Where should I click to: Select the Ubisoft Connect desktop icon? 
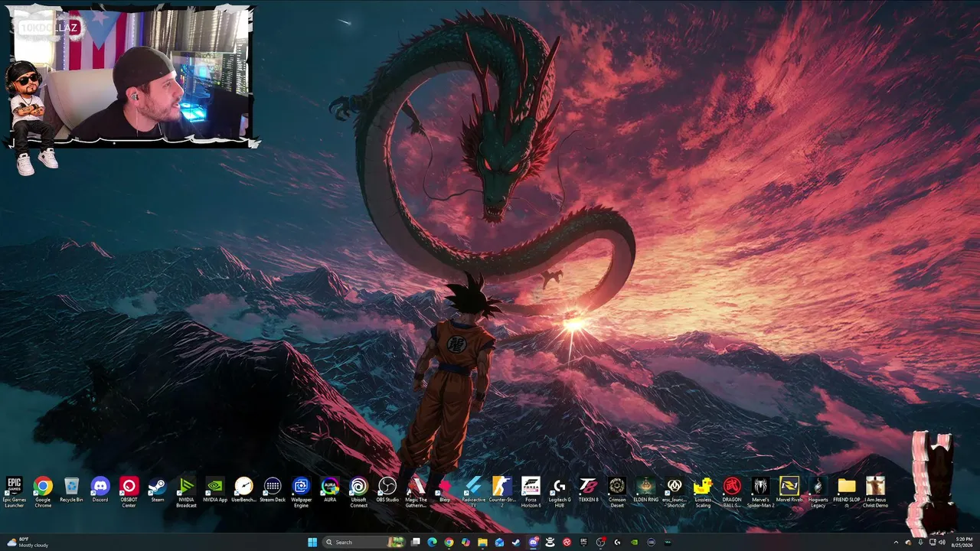click(358, 491)
